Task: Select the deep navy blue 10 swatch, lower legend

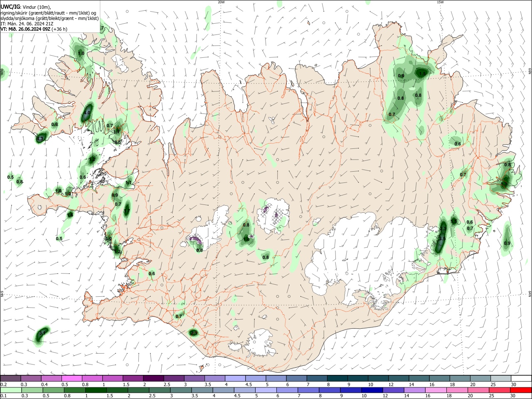Action: [x=372, y=390]
